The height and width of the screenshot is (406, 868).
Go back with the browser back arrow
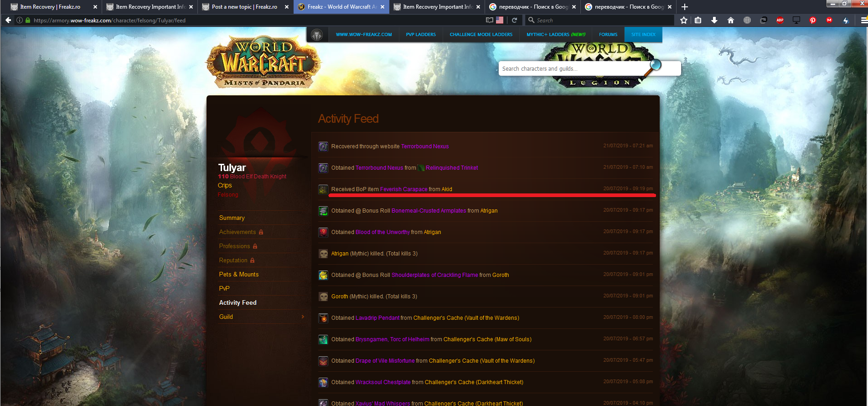pos(8,20)
